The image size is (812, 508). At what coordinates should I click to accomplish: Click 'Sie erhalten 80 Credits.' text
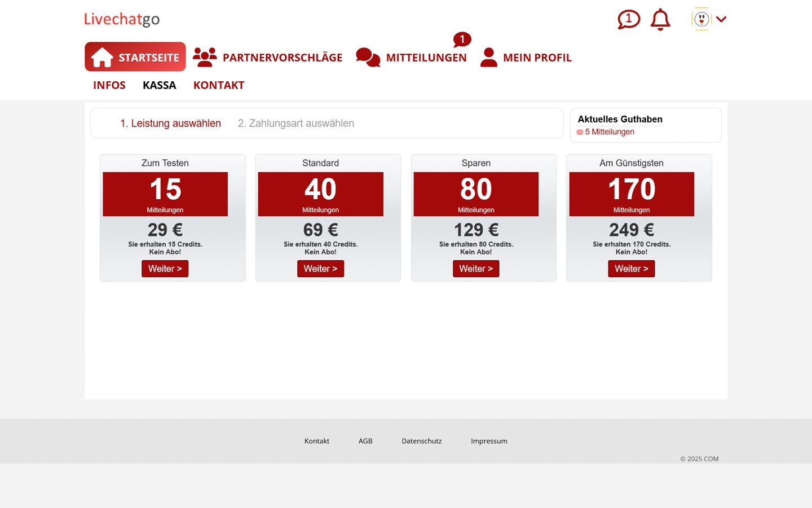[476, 244]
